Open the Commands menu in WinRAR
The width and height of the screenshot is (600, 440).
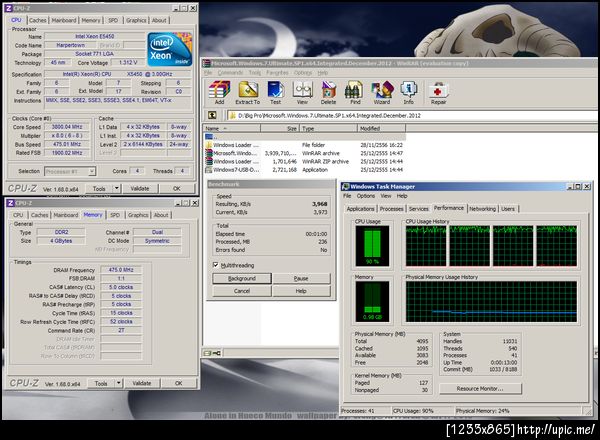(231, 72)
